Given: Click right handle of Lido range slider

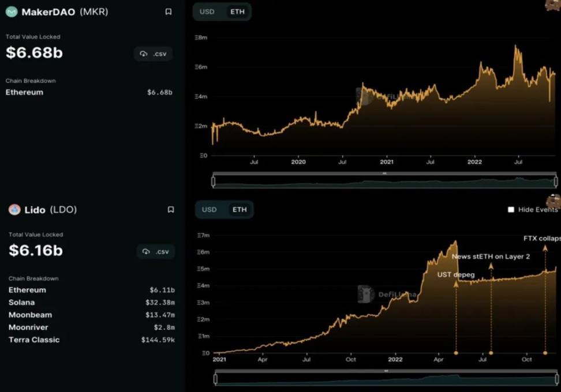Looking at the screenshot, I should [556, 379].
